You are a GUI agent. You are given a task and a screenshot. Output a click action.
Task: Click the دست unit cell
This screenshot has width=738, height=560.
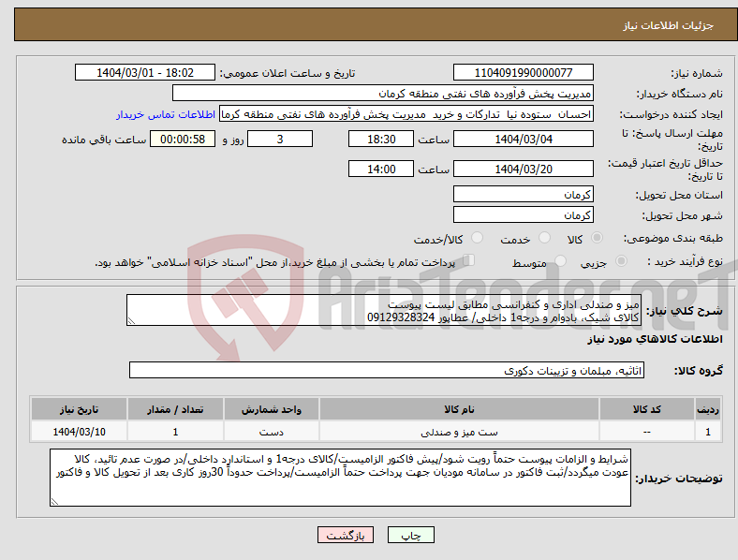coord(272,432)
